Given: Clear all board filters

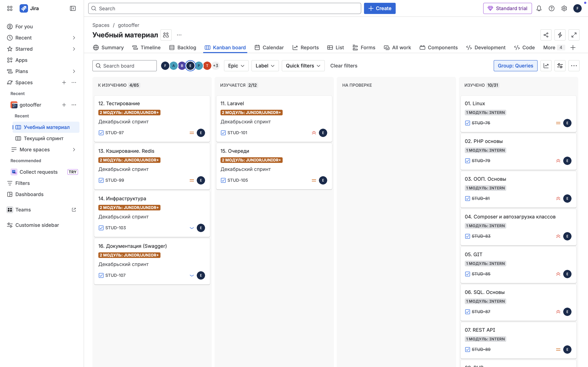Looking at the screenshot, I should (x=344, y=66).
